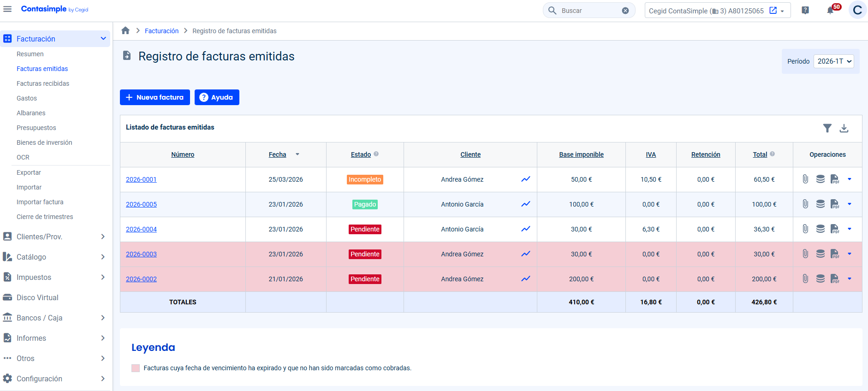Click the home icon in breadcrumb
Image resolution: width=868 pixels, height=391 pixels.
pos(125,31)
